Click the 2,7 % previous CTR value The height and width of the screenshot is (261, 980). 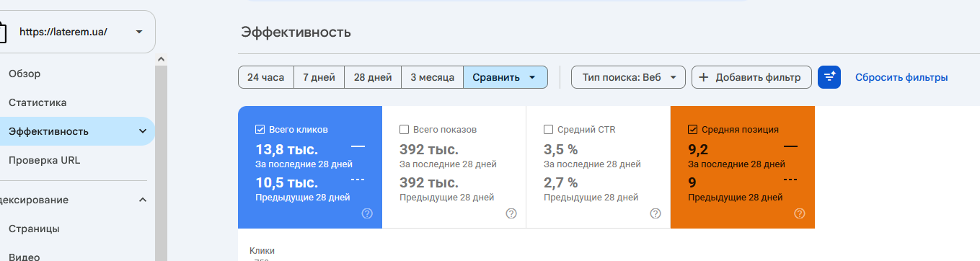point(560,182)
